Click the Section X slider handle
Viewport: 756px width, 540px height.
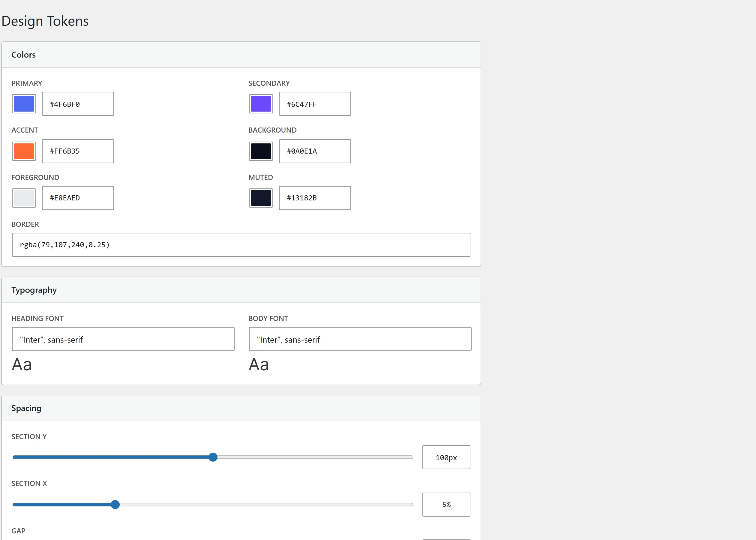(115, 504)
